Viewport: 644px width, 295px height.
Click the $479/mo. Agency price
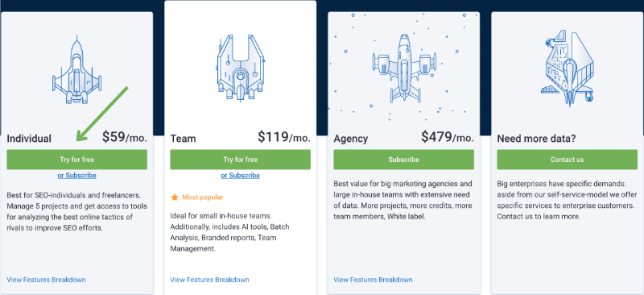coord(448,137)
